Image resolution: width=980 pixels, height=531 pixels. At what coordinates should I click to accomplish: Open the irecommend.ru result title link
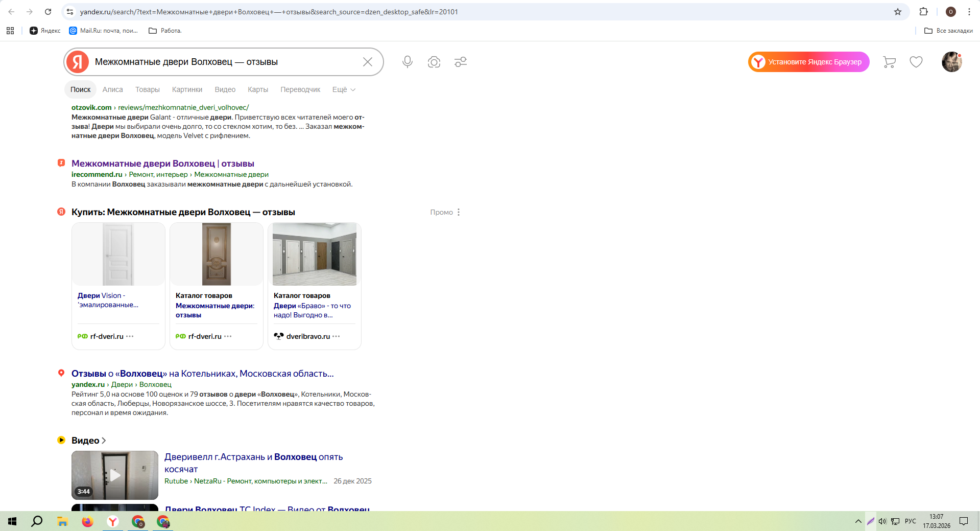click(163, 164)
